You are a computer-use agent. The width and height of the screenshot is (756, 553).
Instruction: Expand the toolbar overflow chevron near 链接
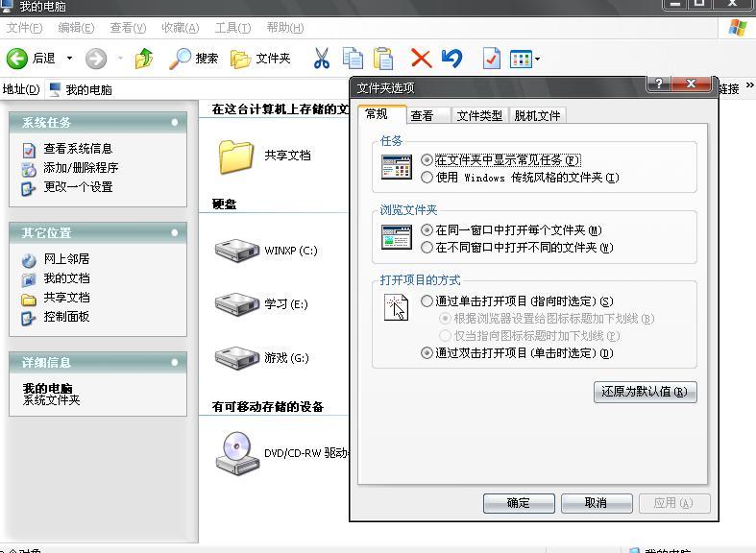click(749, 85)
